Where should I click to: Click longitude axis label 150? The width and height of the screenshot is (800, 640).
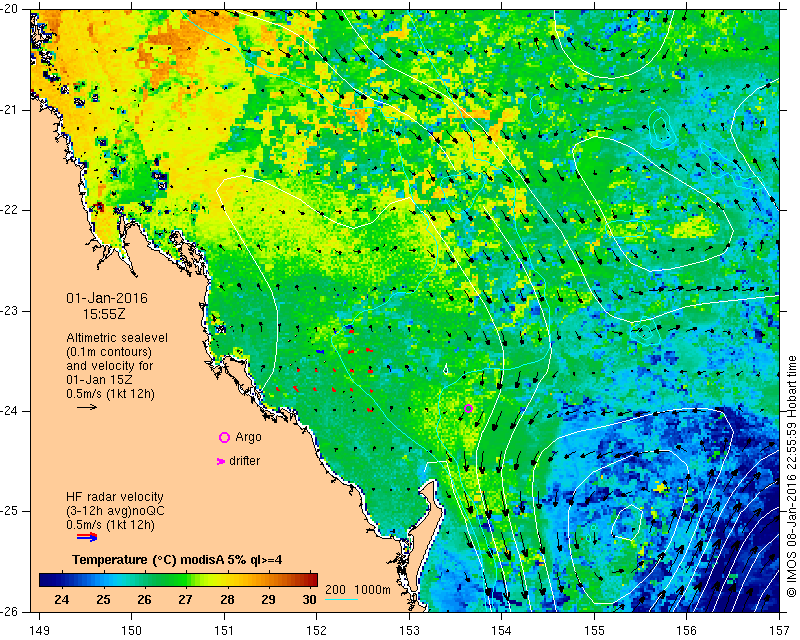(132, 631)
